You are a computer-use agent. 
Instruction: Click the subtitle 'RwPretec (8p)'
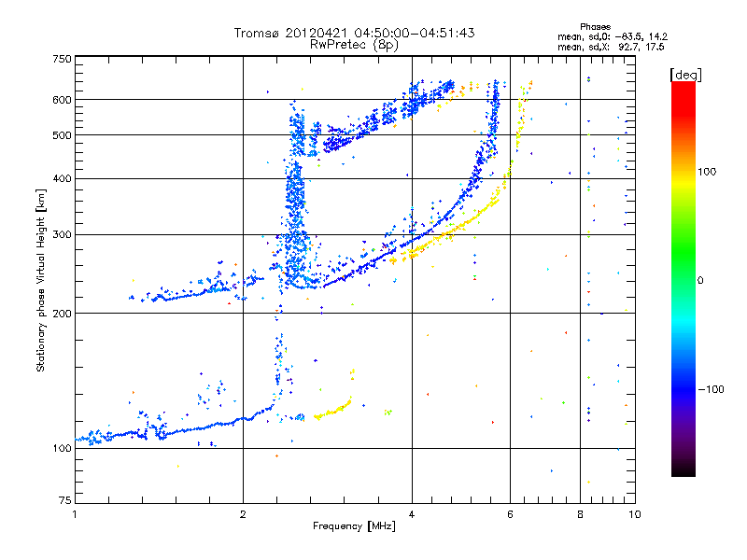(x=354, y=45)
